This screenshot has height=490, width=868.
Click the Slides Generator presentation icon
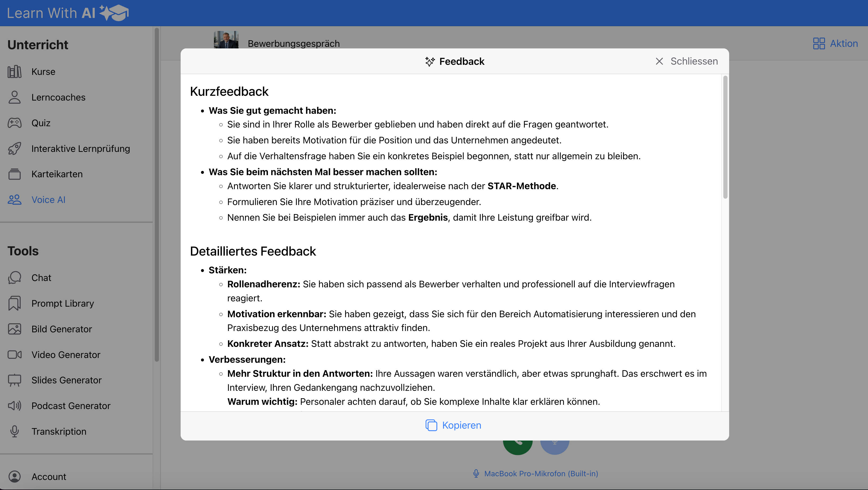15,380
